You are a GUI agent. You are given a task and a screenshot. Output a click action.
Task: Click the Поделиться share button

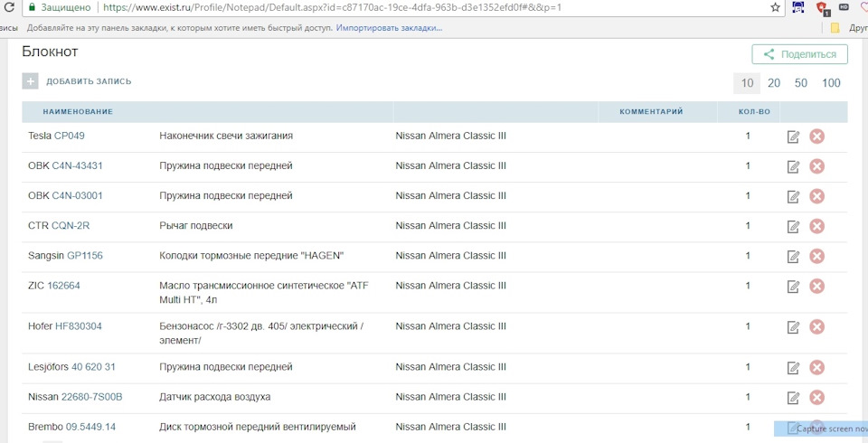(x=799, y=54)
